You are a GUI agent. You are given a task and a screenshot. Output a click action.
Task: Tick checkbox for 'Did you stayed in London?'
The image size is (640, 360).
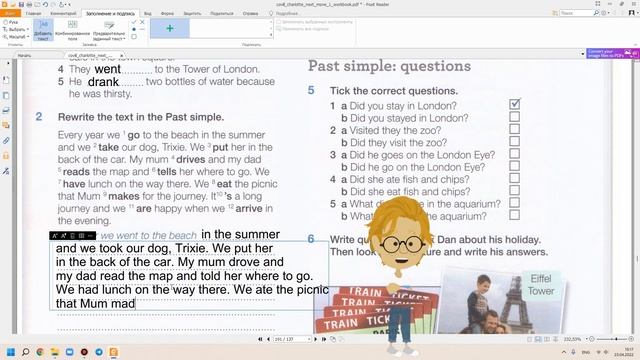click(514, 117)
